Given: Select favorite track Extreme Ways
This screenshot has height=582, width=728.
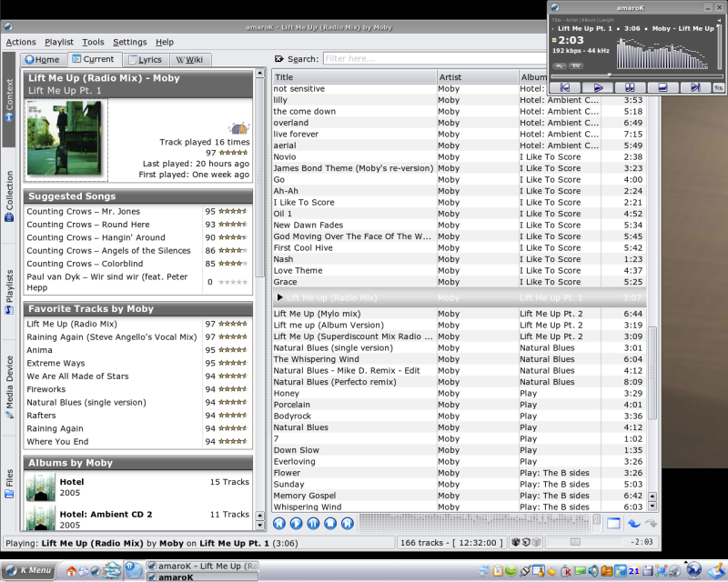Looking at the screenshot, I should tap(56, 363).
